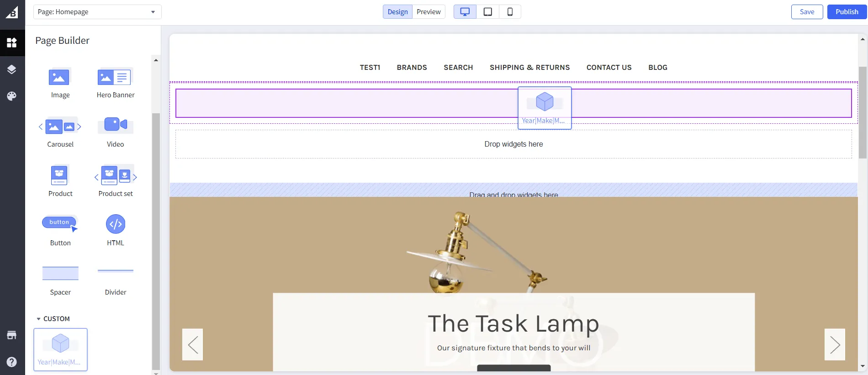Select the Image widget icon
This screenshot has height=375, width=868.
(59, 78)
